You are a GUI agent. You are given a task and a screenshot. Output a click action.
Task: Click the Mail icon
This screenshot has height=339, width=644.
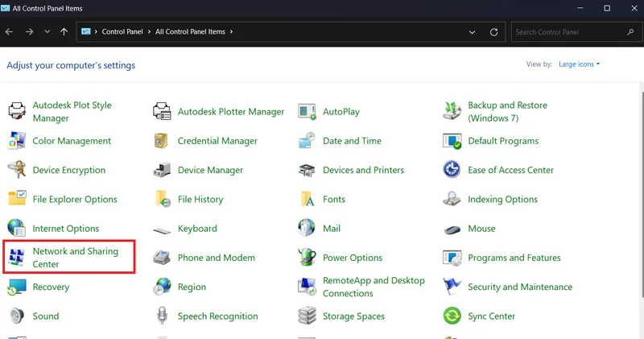click(x=307, y=229)
